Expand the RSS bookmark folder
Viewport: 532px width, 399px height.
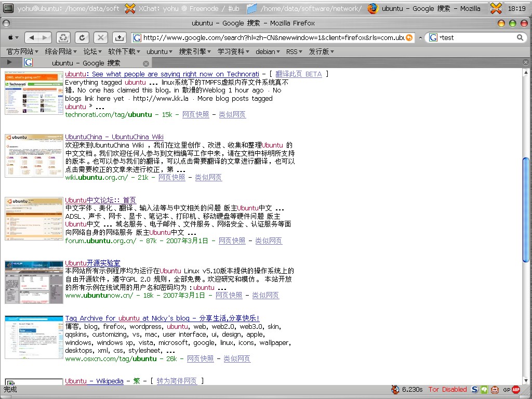pos(294,51)
